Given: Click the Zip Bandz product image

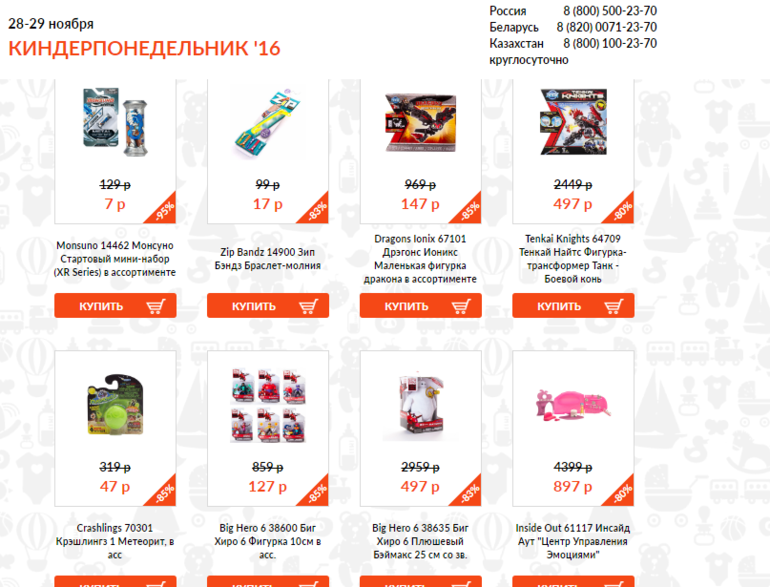Looking at the screenshot, I should click(268, 123).
